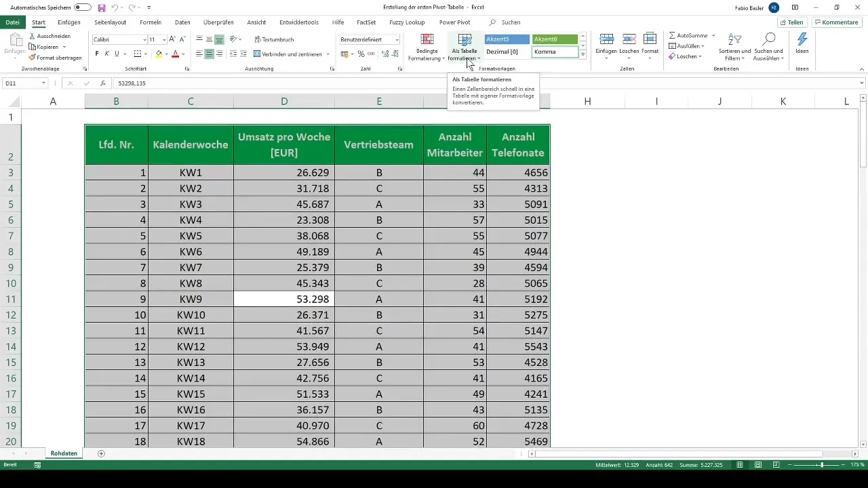This screenshot has height=488, width=868.
Task: Apply Komma cell style
Action: coord(555,52)
